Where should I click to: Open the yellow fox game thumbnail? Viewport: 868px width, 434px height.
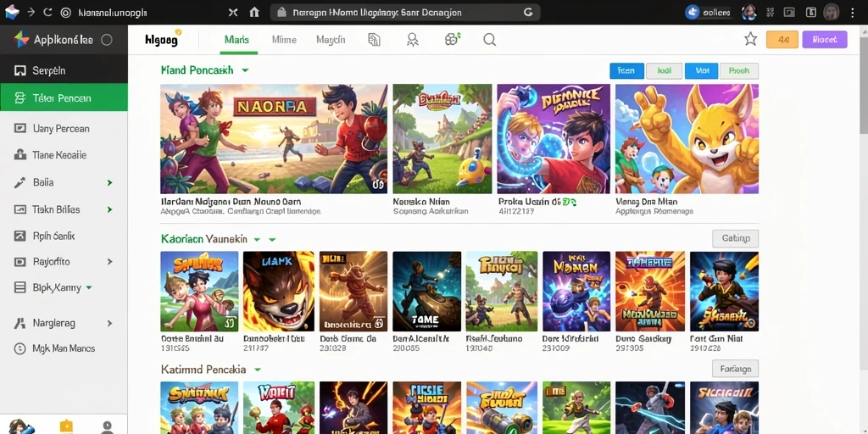click(x=687, y=139)
